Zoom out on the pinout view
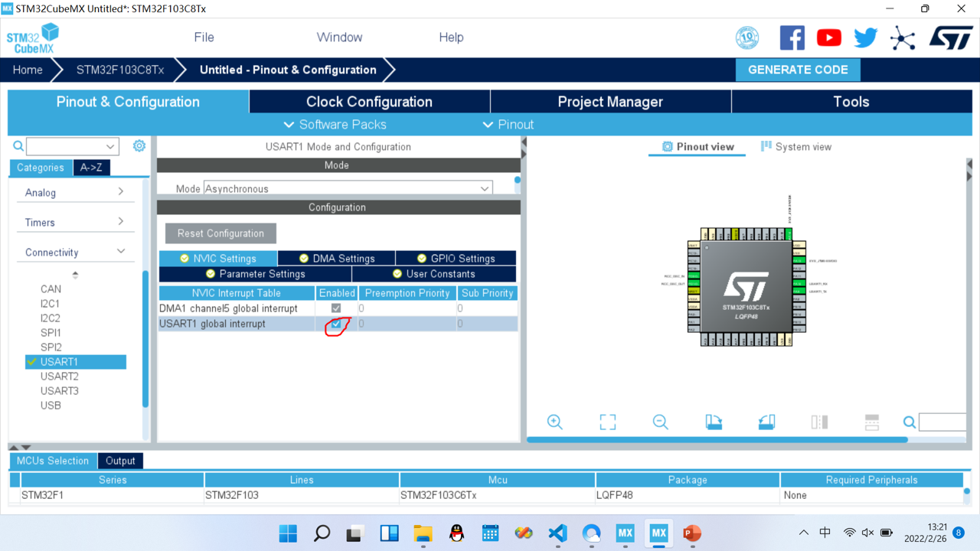 660,422
